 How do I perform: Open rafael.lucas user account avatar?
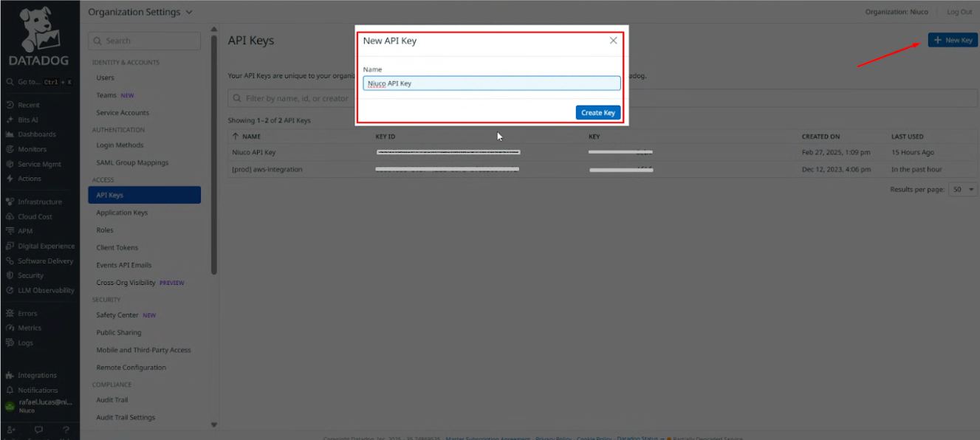click(x=10, y=405)
